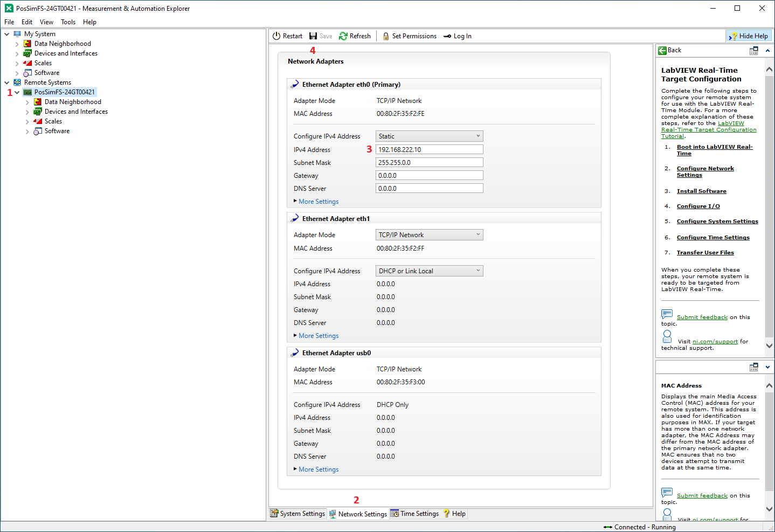
Task: Open the Help tab at bottom
Action: (454, 514)
